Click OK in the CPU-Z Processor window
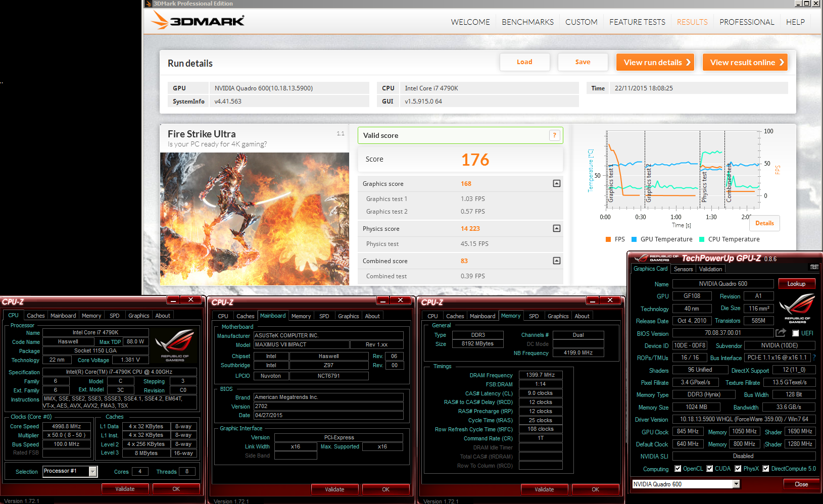Screen dimensions: 823x504 176,489
